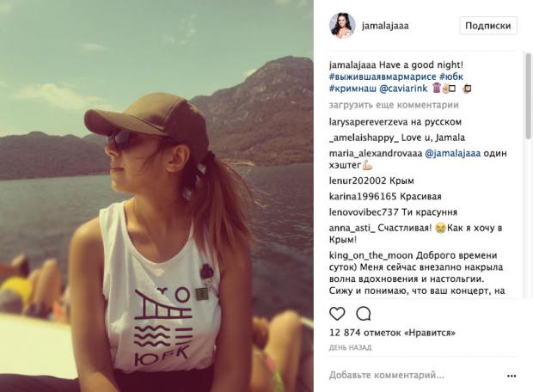This screenshot has height=392, width=533.
Task: Open hashtag #выжившаявмармарисе
Action: pyautogui.click(x=383, y=77)
